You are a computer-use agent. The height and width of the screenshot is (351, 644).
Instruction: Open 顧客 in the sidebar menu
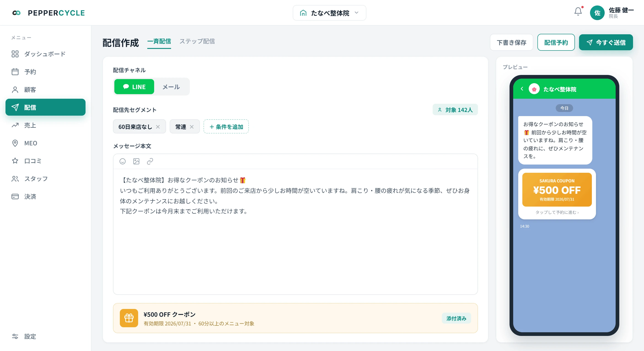point(45,90)
